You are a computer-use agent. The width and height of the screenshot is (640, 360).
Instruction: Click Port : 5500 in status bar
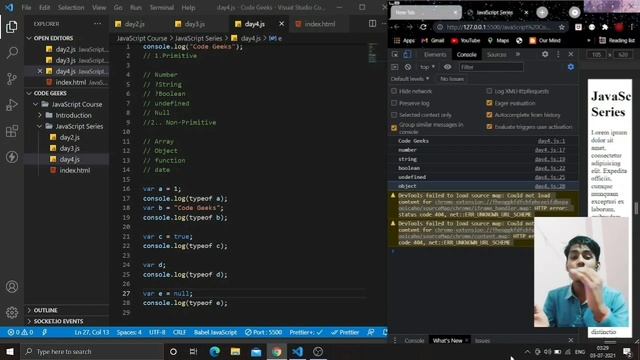263,332
